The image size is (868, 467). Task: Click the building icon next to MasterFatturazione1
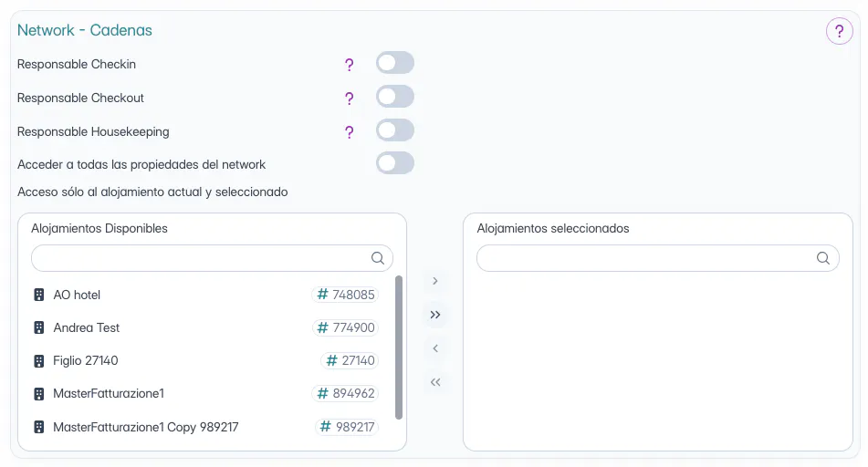click(39, 394)
